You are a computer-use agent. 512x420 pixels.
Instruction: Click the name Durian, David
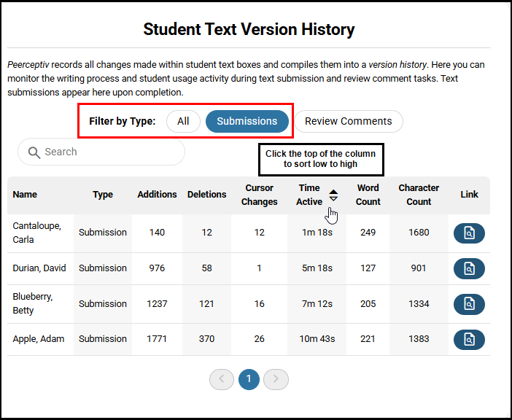click(x=39, y=268)
